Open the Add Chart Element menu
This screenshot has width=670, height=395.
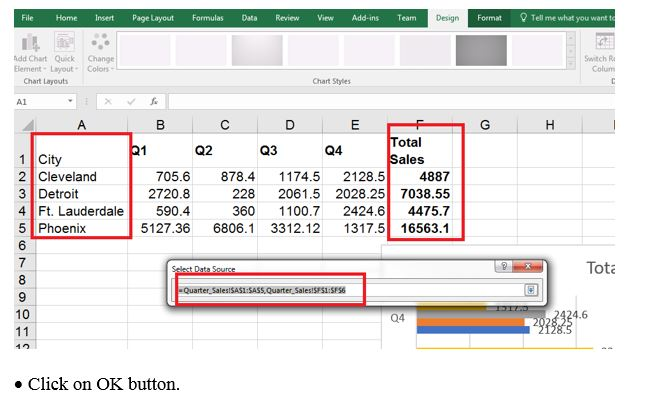pos(30,53)
